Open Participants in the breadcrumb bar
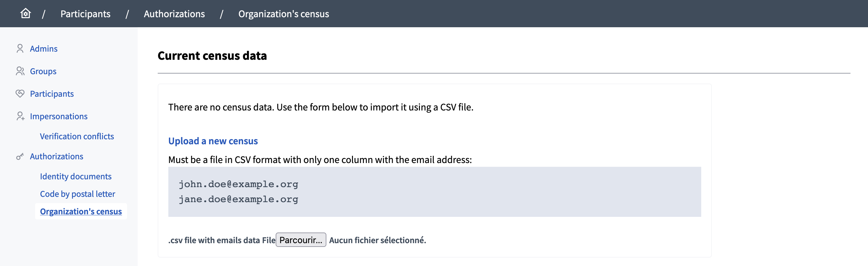868x266 pixels. pos(85,14)
